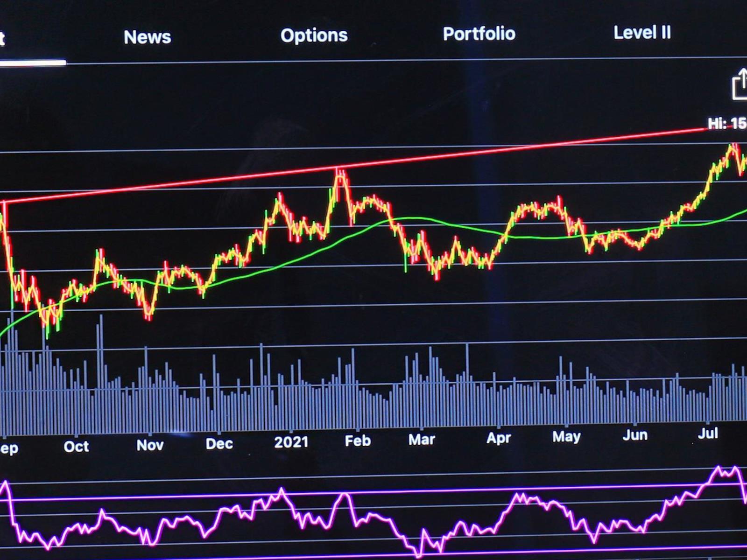Select the May marker on the time axis
Image resolution: width=747 pixels, height=560 pixels.
566,437
